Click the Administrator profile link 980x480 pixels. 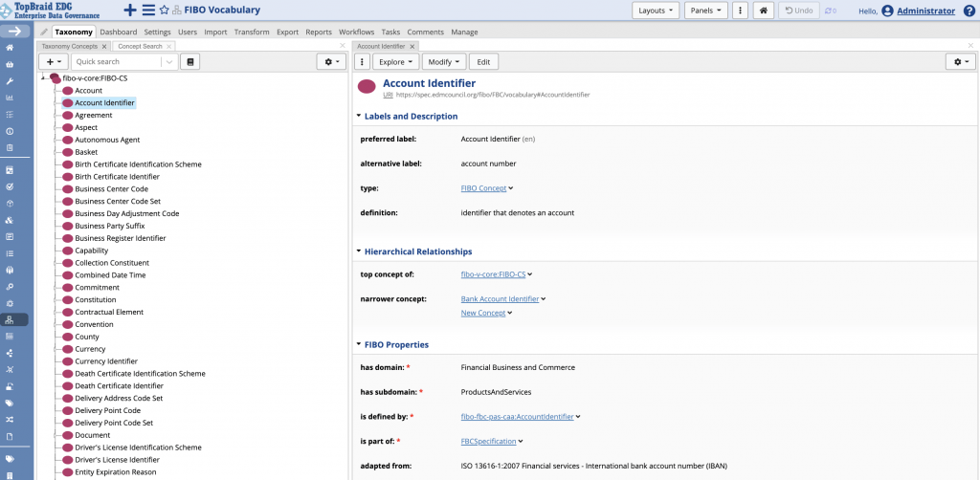tap(925, 11)
